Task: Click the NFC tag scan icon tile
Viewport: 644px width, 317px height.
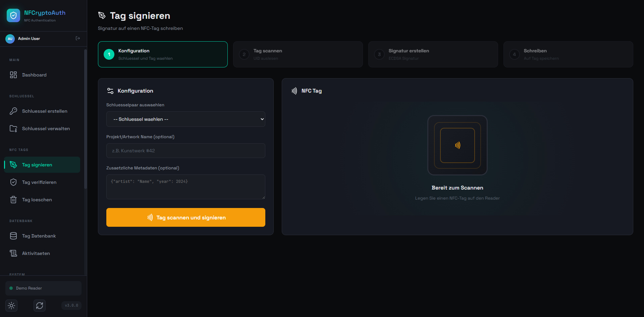Action: 457,145
